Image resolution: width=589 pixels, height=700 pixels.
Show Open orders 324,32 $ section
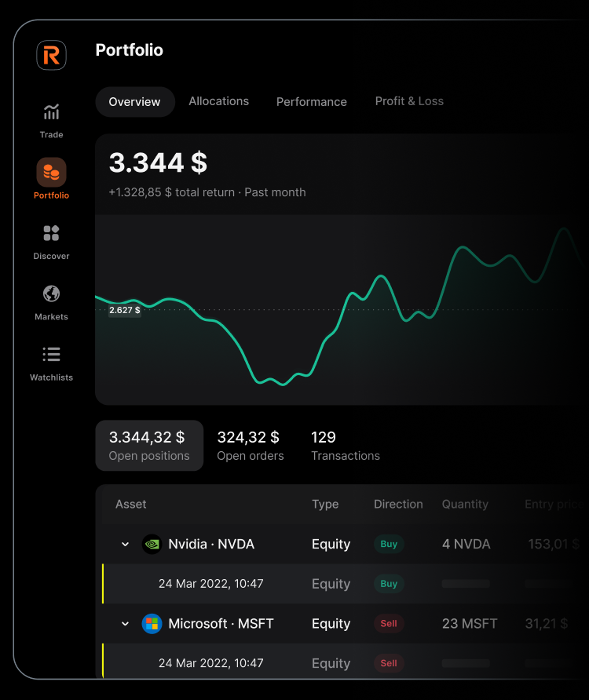[250, 446]
